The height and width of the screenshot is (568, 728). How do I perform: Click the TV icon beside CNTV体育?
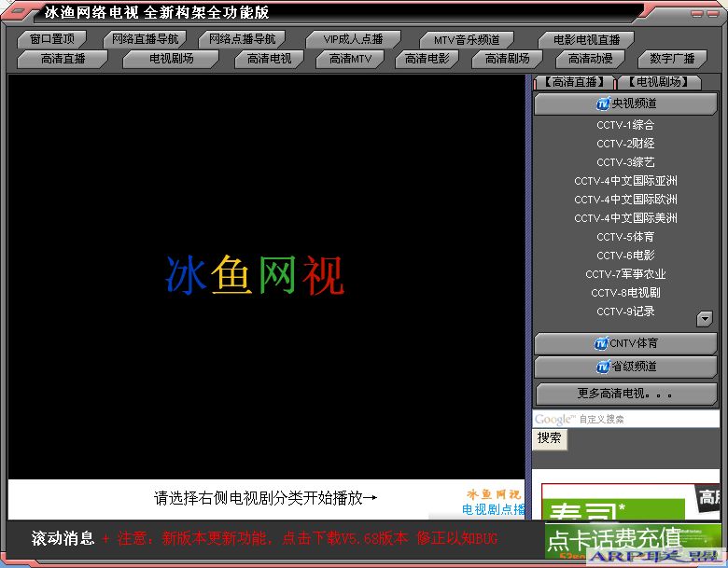click(x=601, y=343)
